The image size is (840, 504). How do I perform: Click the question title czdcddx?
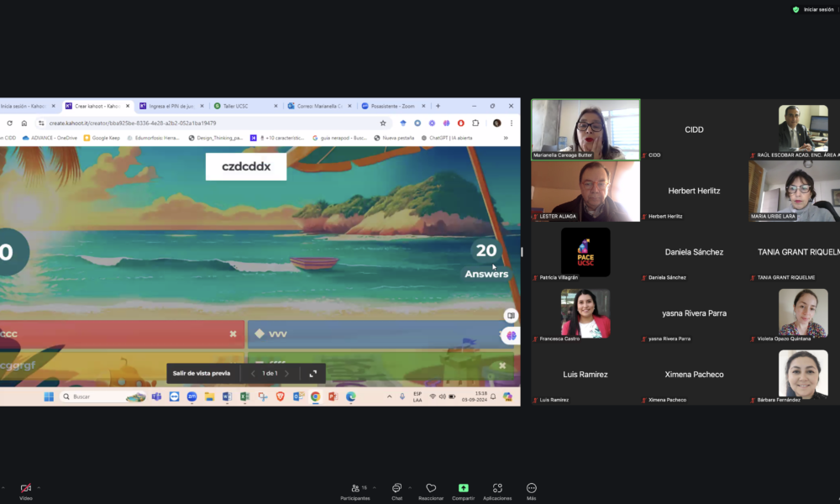[x=246, y=166]
